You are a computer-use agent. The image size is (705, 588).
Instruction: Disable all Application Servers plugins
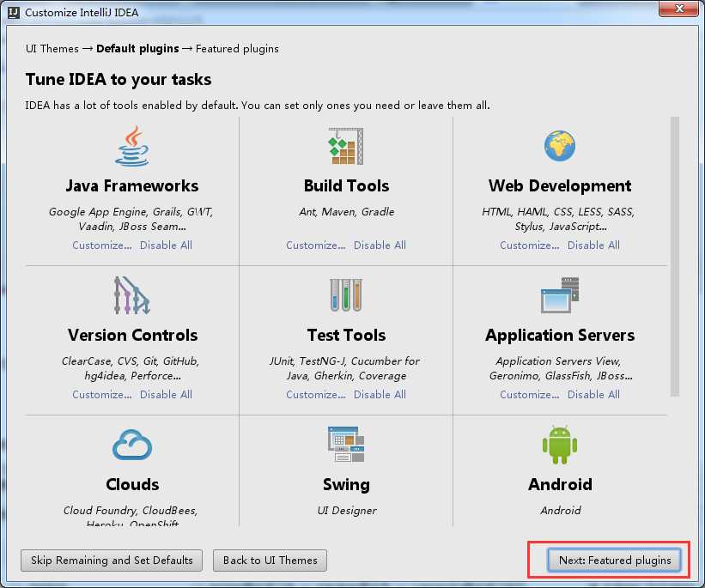[x=593, y=395]
